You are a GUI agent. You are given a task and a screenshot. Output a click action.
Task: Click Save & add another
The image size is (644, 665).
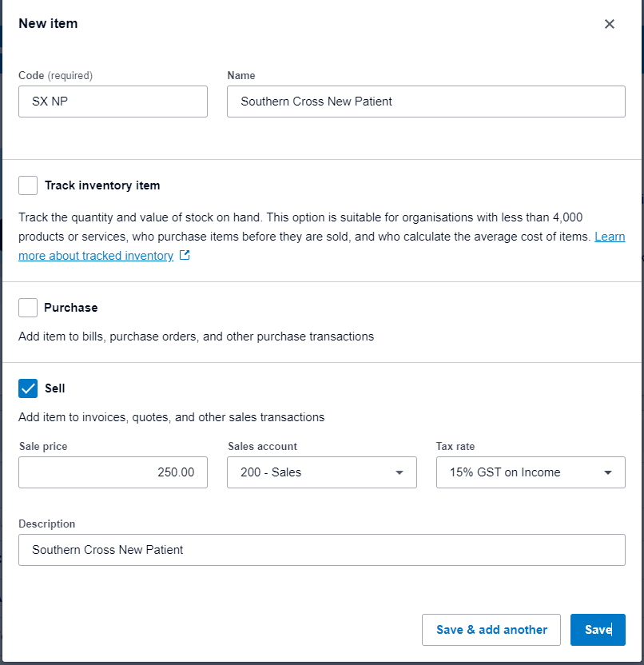(x=491, y=630)
